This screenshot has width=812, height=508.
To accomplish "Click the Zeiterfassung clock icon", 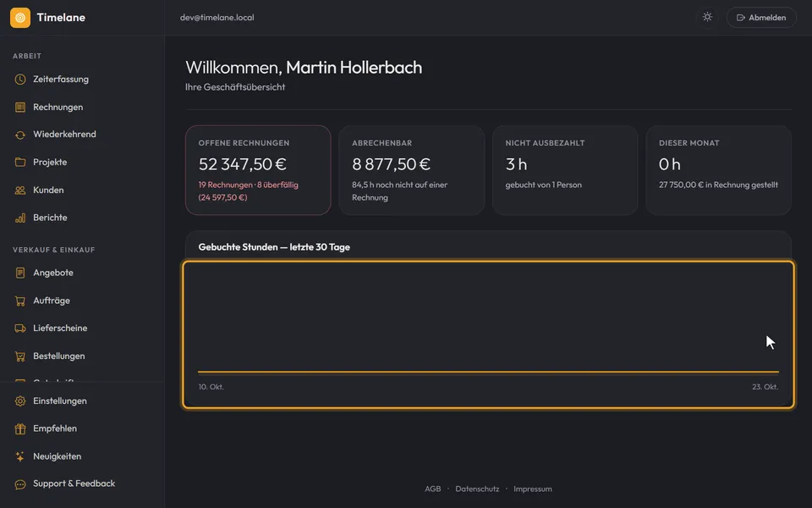I will point(20,80).
